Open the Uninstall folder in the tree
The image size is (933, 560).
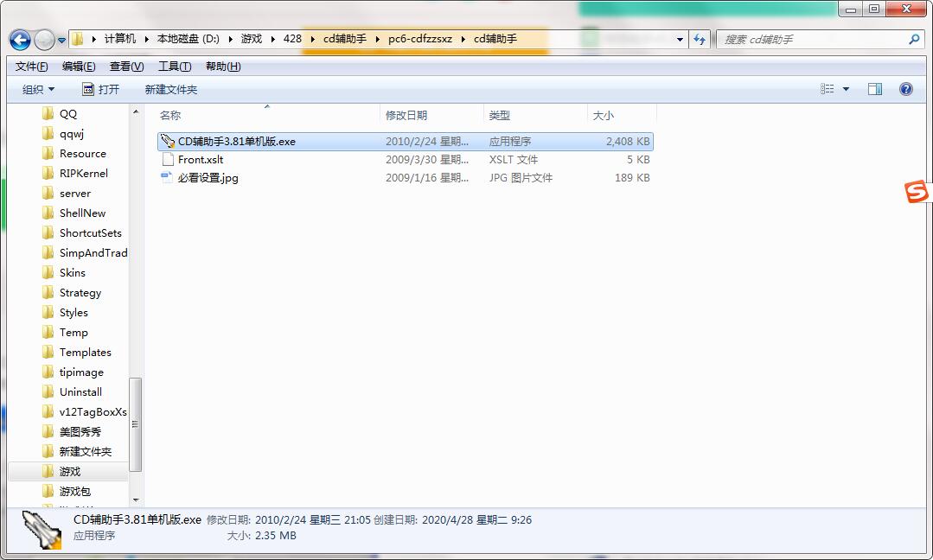(x=80, y=392)
